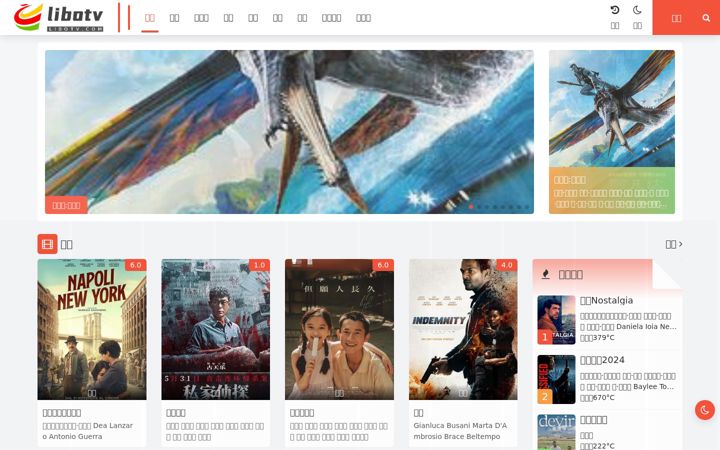Open the poster with girl eating popsicle
This screenshot has height=450, width=720.
(x=339, y=329)
